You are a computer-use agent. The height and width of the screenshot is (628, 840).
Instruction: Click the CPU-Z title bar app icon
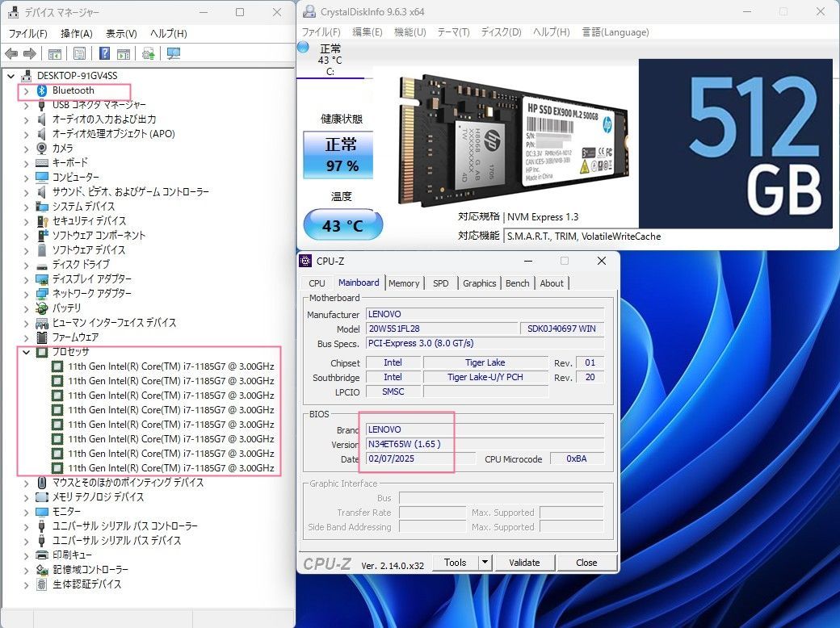(305, 261)
